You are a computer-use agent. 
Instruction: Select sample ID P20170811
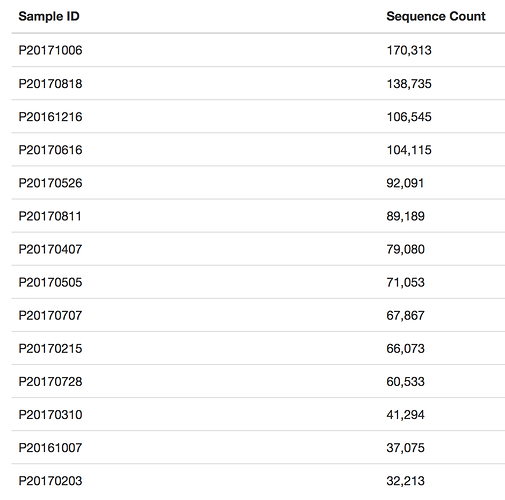tap(50, 216)
